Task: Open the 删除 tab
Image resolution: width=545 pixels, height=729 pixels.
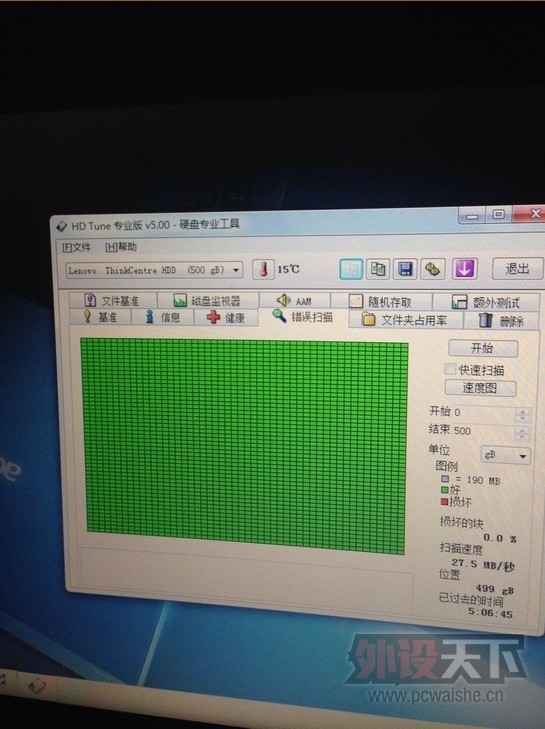Action: (x=501, y=320)
